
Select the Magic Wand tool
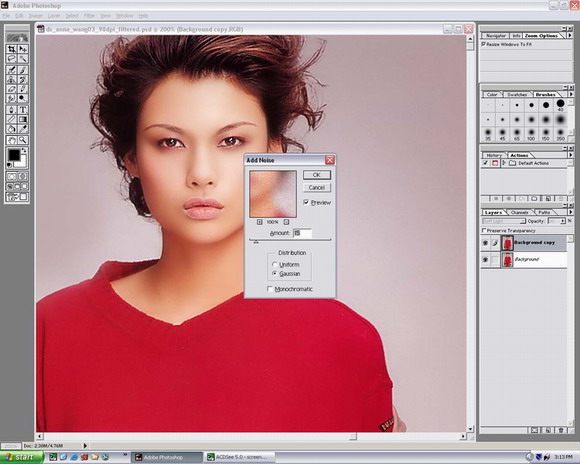click(x=23, y=59)
